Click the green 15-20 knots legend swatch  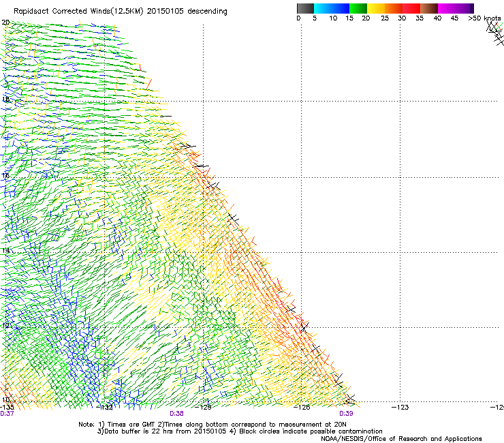click(358, 8)
